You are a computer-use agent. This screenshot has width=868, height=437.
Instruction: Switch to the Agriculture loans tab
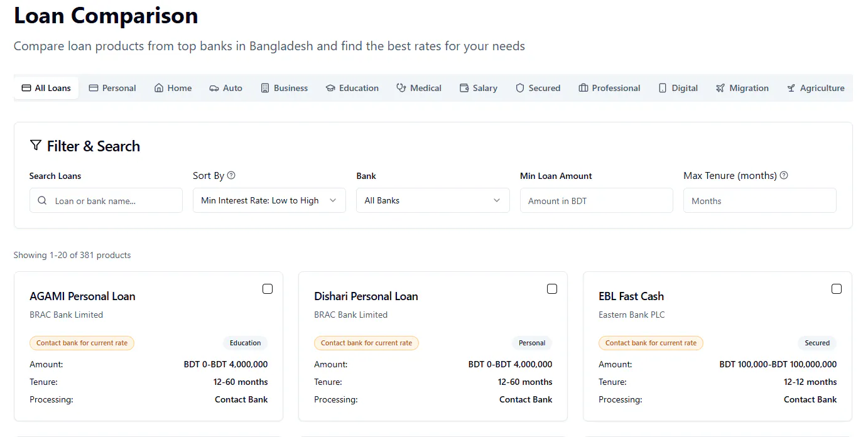816,88
